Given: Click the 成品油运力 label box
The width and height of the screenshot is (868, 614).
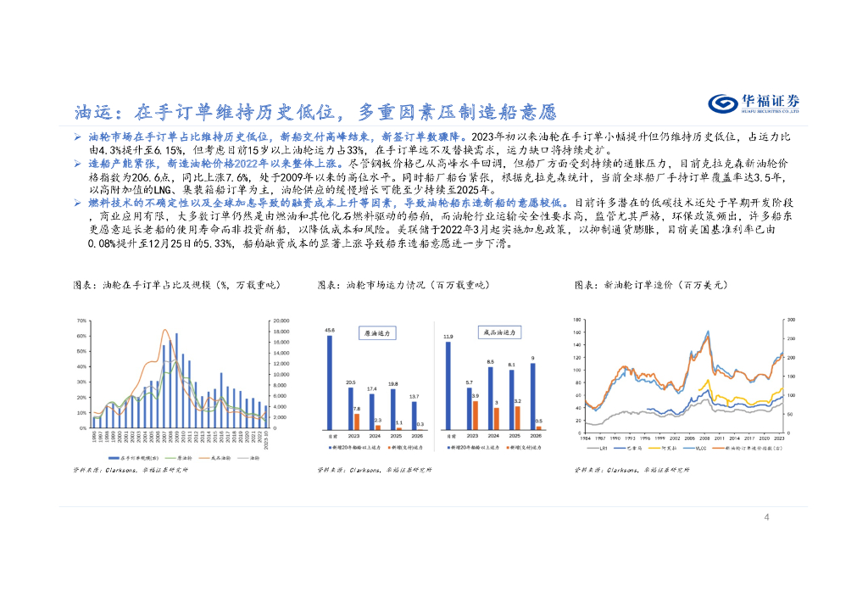Looking at the screenshot, I should [x=499, y=332].
